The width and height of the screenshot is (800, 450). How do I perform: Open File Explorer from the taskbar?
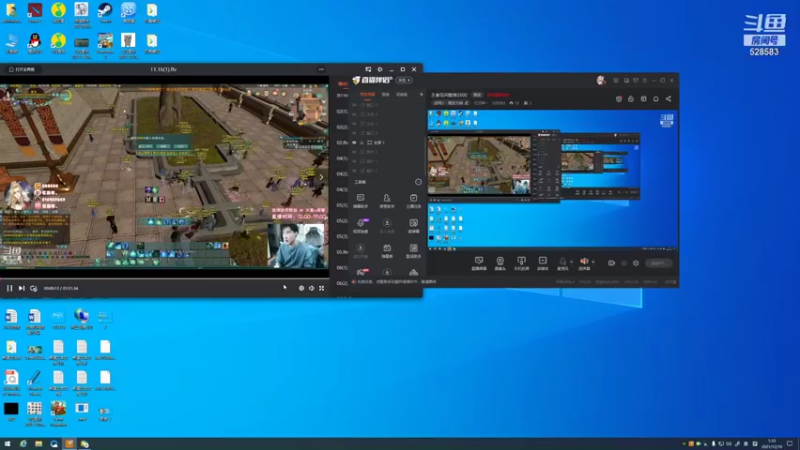tap(38, 444)
